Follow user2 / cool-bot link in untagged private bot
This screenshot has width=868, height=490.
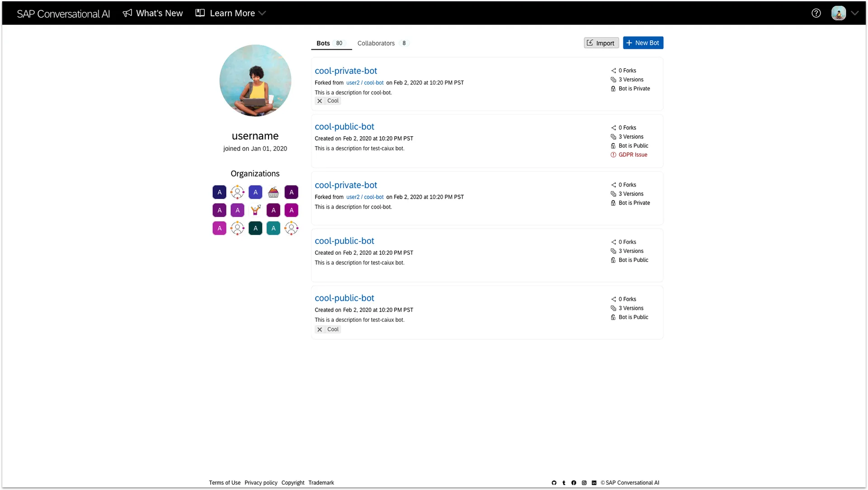pos(364,197)
